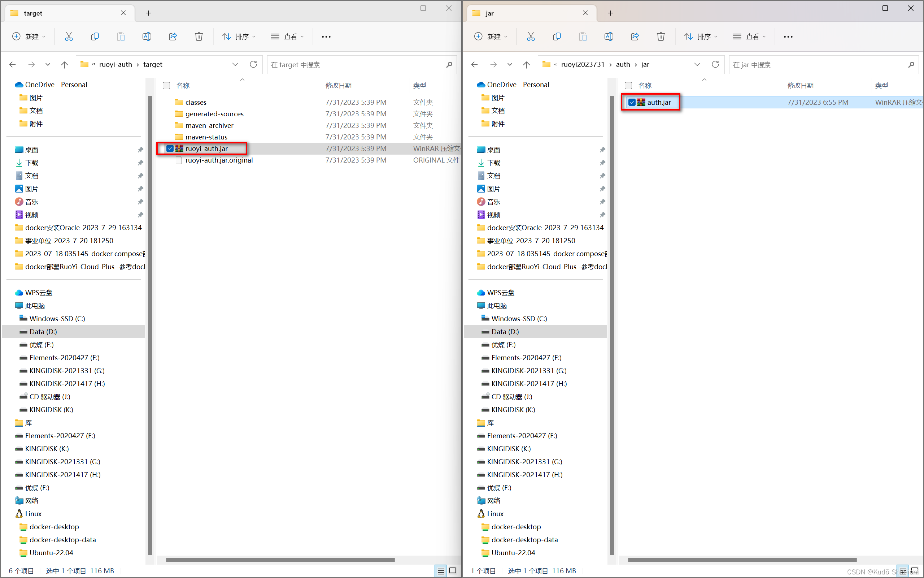Click Share icon in jar window toolbar
The image size is (924, 578).
pos(635,37)
